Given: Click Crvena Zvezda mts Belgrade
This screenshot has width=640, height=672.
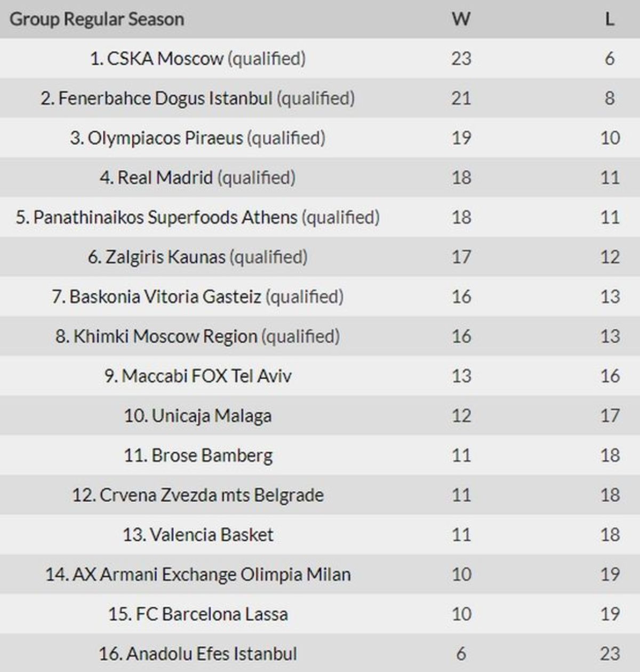Looking at the screenshot, I should click(211, 495).
